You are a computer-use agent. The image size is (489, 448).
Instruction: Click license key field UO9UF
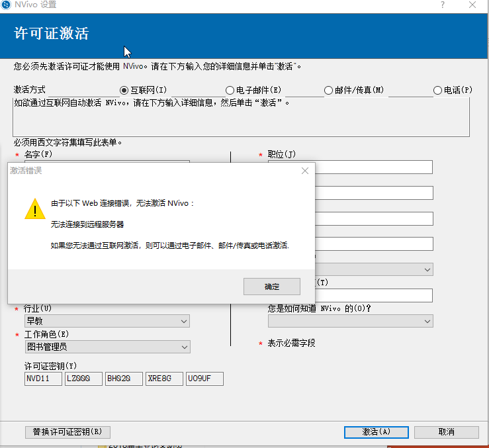204,379
